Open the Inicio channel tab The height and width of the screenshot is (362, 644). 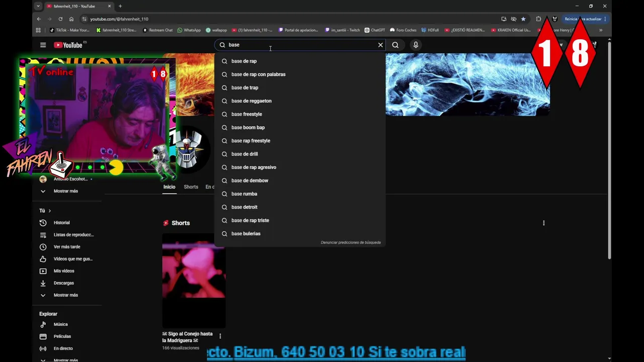click(x=169, y=187)
